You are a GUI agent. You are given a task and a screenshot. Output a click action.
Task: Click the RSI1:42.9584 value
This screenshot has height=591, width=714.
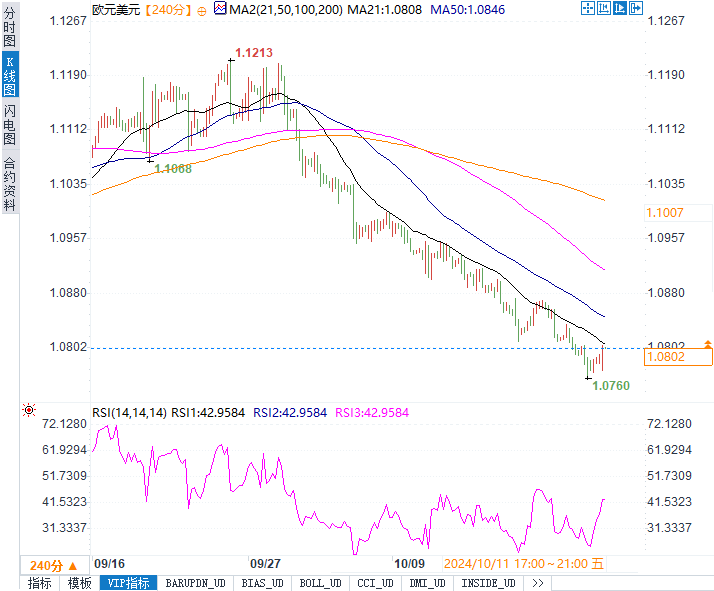208,413
